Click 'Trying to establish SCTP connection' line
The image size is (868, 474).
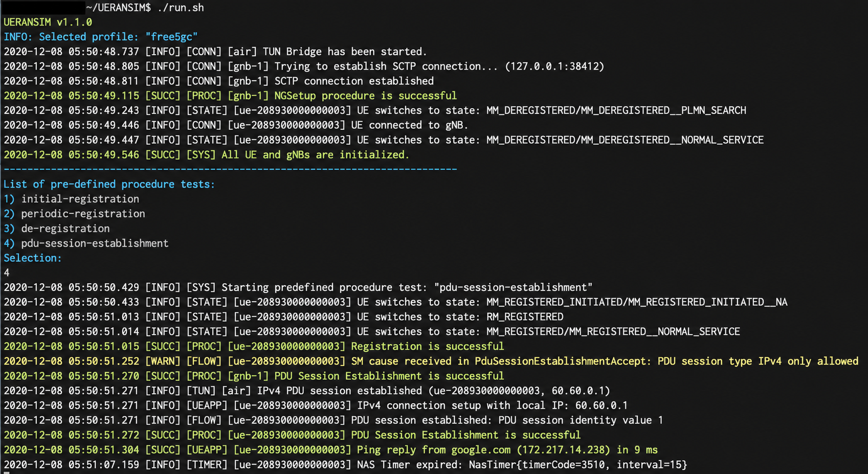(x=304, y=66)
